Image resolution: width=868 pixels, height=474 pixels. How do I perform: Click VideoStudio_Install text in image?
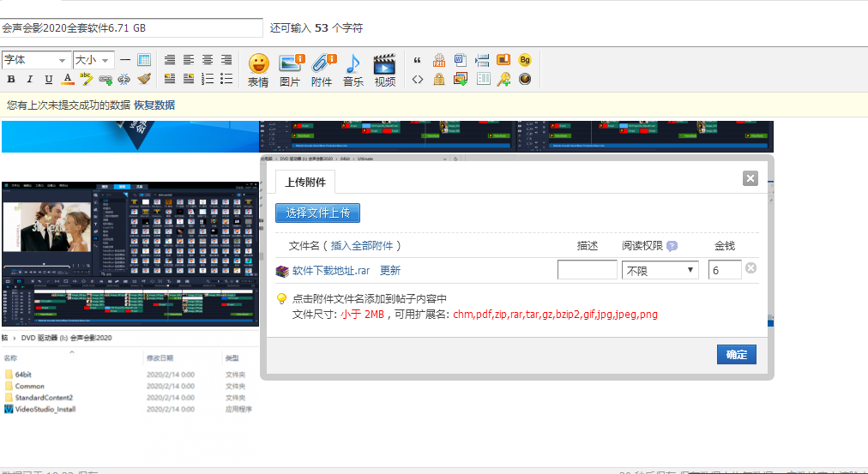tap(45, 410)
